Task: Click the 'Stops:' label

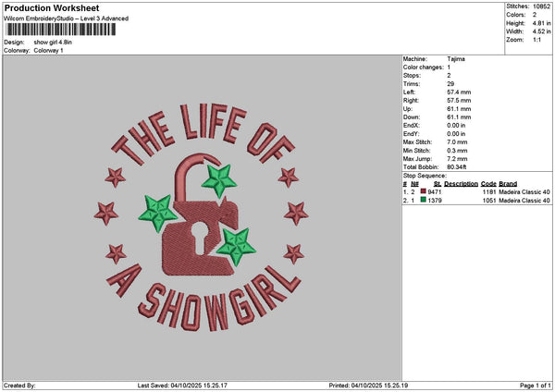Action: (412, 76)
